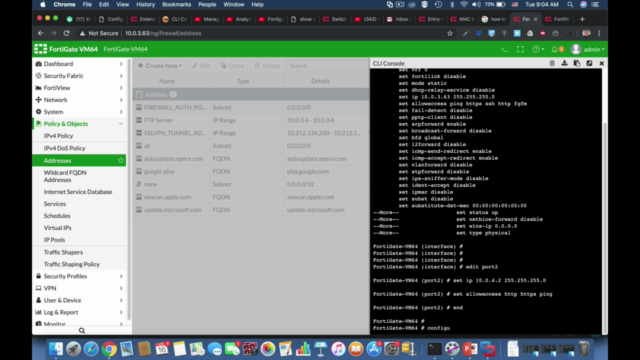Expand the VPN menu

pyautogui.click(x=80, y=288)
